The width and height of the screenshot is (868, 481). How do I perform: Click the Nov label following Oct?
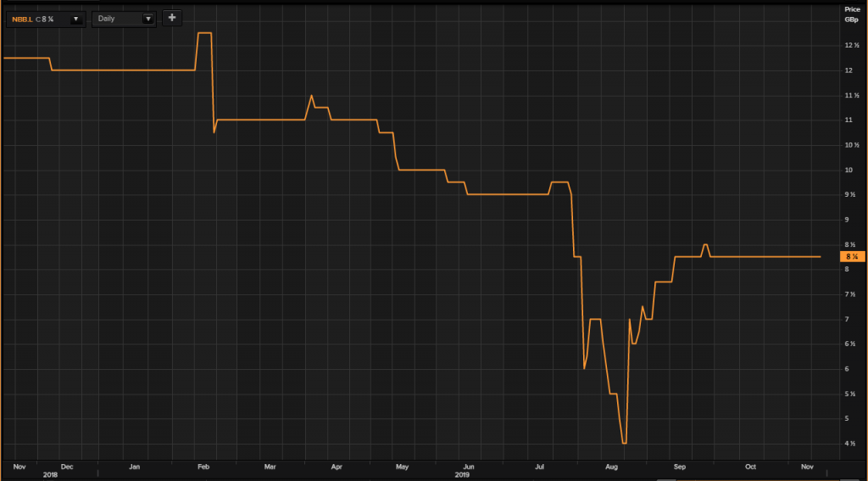tap(808, 467)
